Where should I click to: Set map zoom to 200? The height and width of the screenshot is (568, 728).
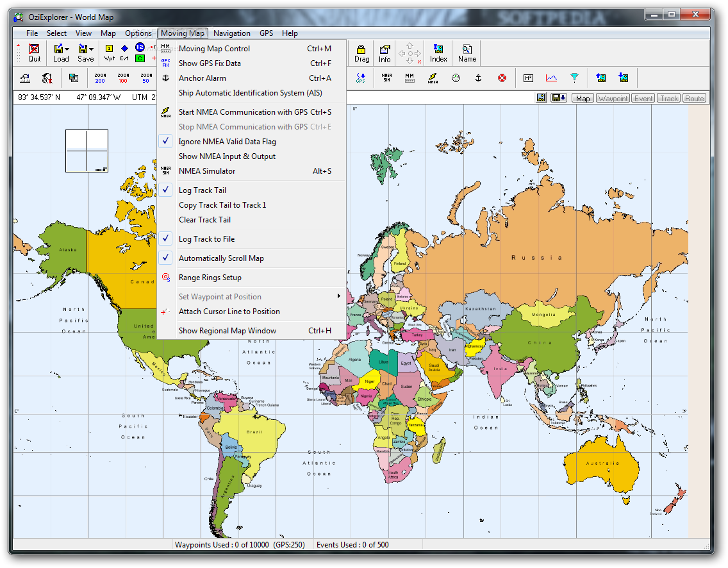[100, 78]
